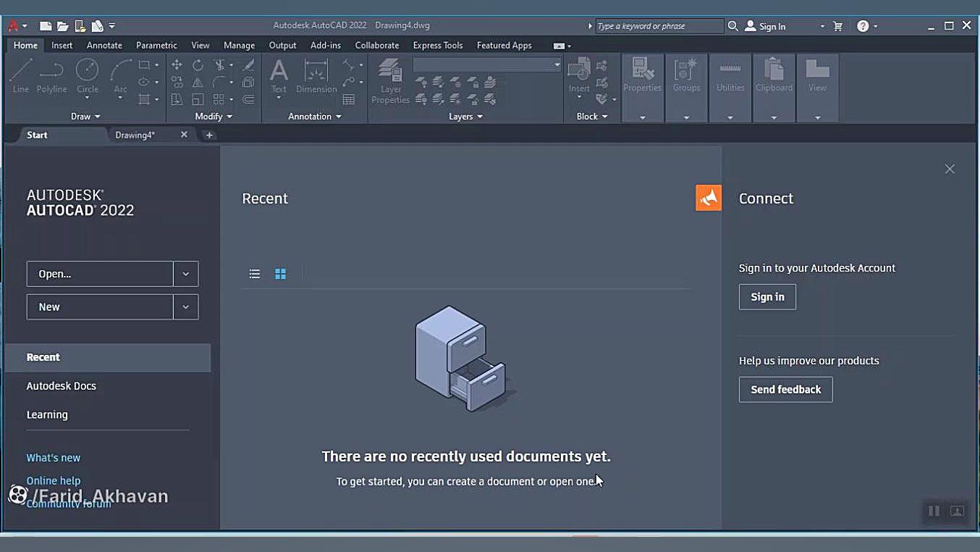This screenshot has width=980, height=552.
Task: Click the orange announcements megaphone icon
Action: (x=708, y=198)
